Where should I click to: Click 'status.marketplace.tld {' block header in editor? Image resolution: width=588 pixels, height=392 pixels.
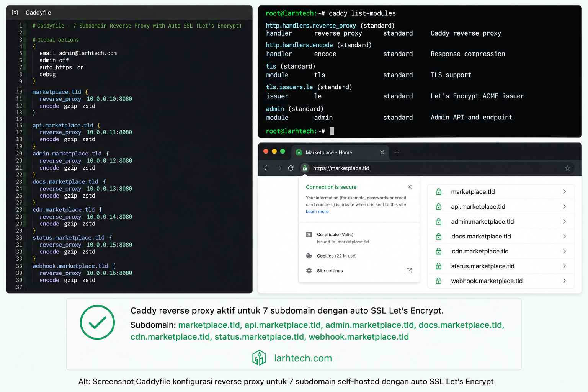[72, 238]
